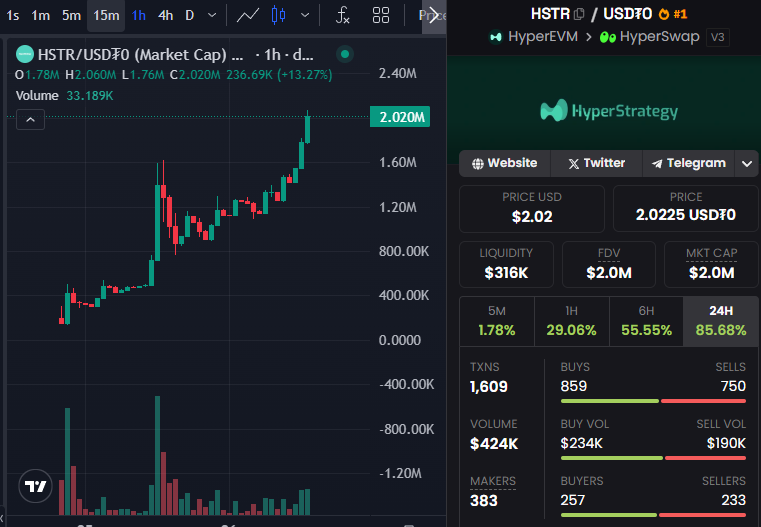Click the BUY VOL $234K value

[x=581, y=443]
